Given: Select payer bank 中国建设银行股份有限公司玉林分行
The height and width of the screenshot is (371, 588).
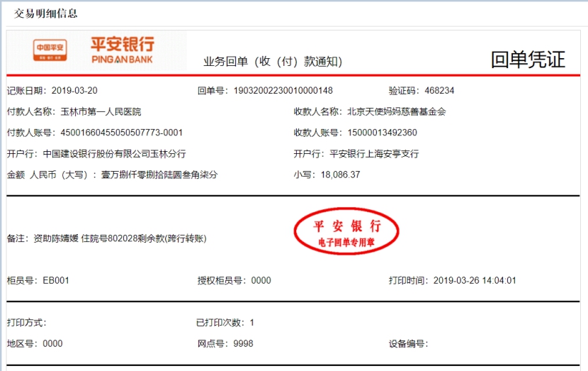Looking at the screenshot, I should (114, 154).
